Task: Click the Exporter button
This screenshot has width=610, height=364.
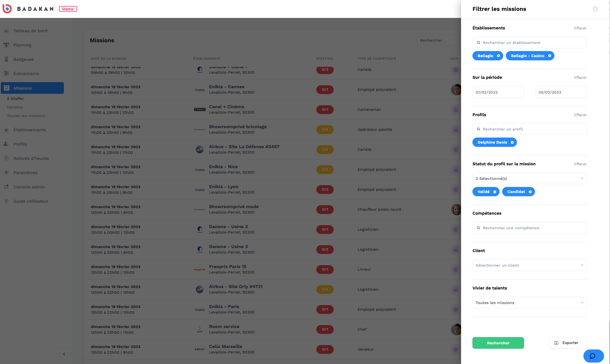Action: (x=568, y=343)
